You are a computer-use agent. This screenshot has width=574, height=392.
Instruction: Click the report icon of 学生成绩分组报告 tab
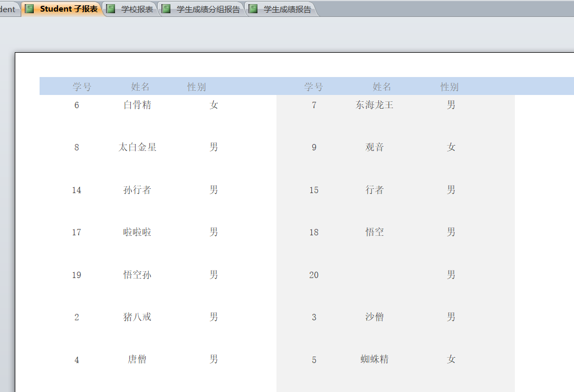click(166, 9)
